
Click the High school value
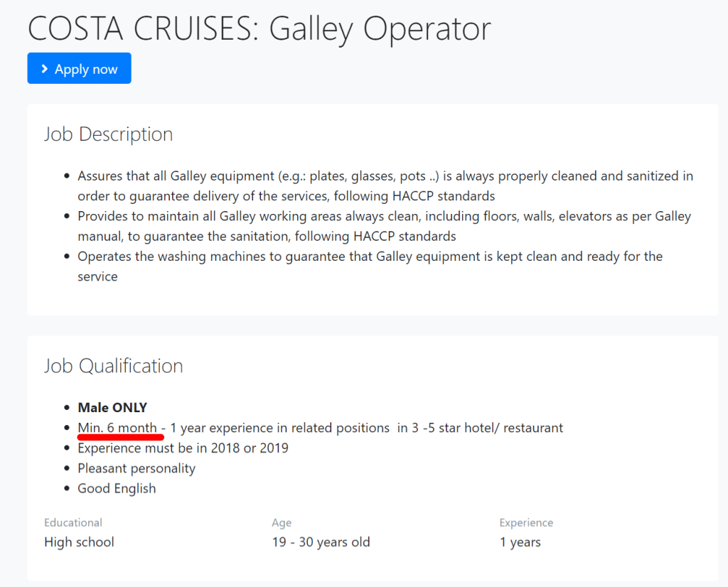click(79, 542)
